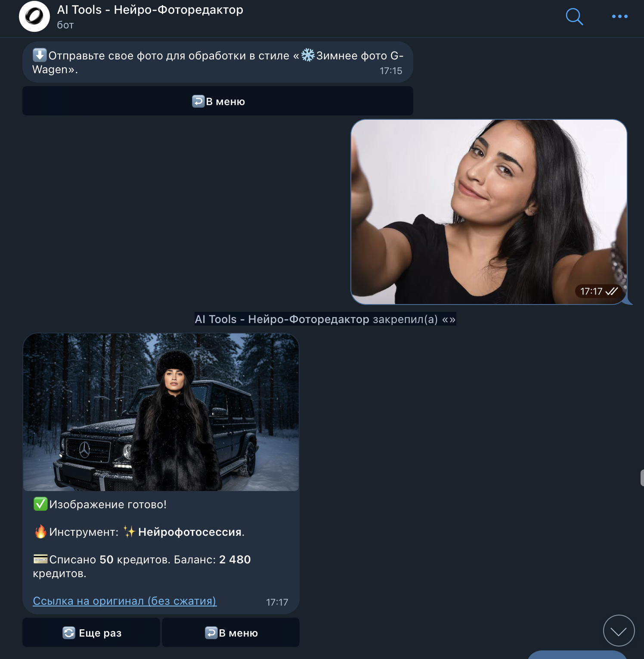Click the refresh icon on Еще раз button
This screenshot has width=644, height=659.
[x=69, y=633]
